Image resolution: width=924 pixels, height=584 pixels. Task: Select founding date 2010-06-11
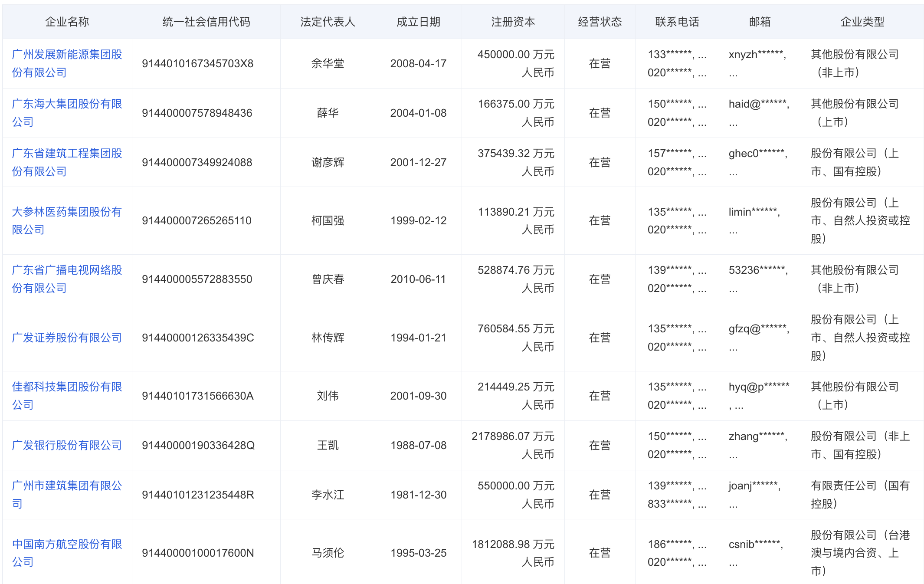(x=418, y=279)
